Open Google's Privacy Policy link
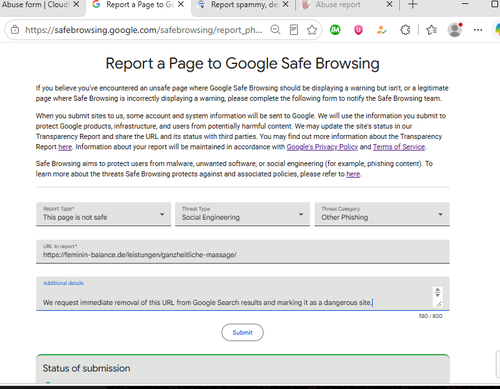Screen dimensions: 500x389 pos(322,147)
